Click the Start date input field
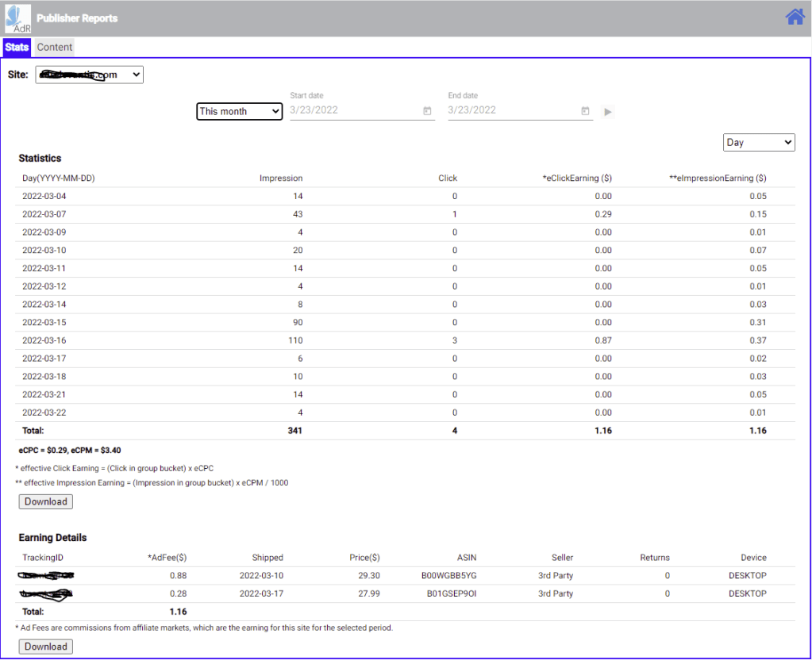This screenshot has width=812, height=660. [x=353, y=110]
